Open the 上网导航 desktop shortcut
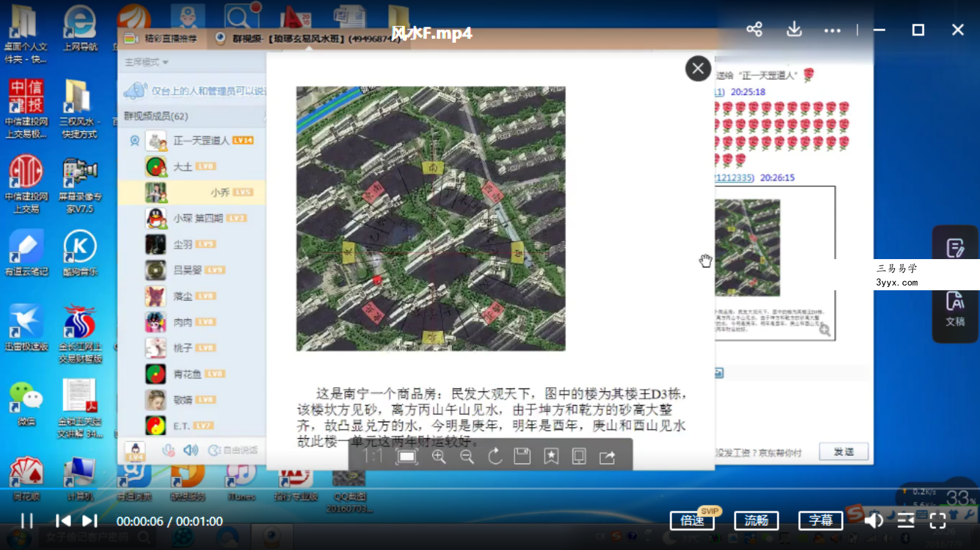This screenshot has width=980, height=550. [80, 30]
